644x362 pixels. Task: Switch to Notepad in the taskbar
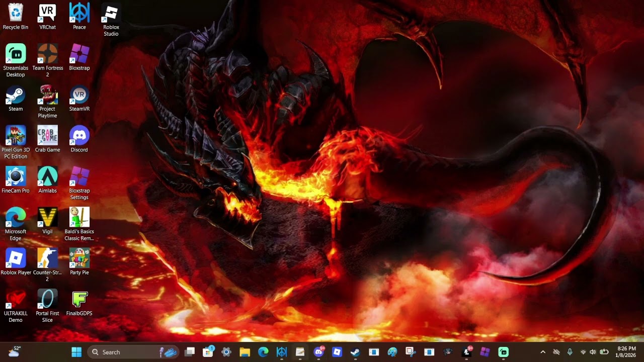coord(300,352)
